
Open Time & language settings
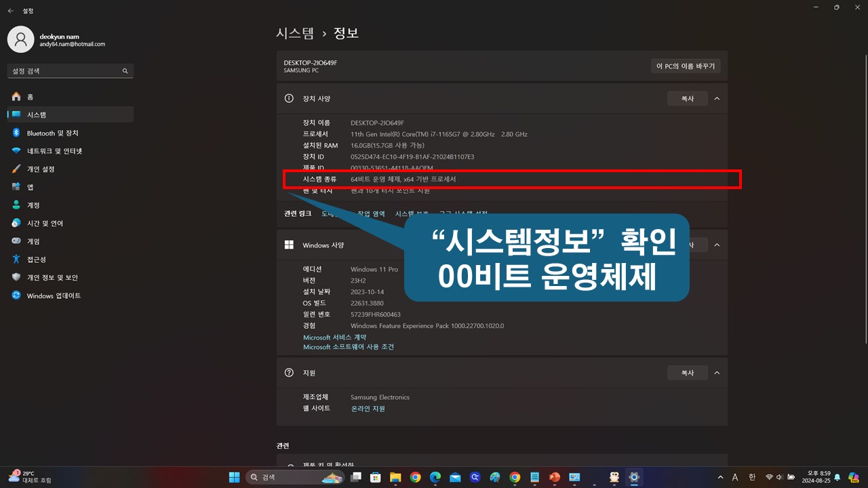(71, 223)
